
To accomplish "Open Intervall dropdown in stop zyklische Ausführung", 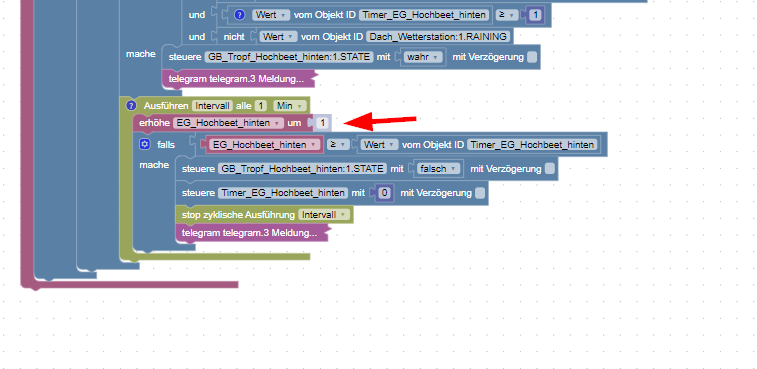I will 324,214.
